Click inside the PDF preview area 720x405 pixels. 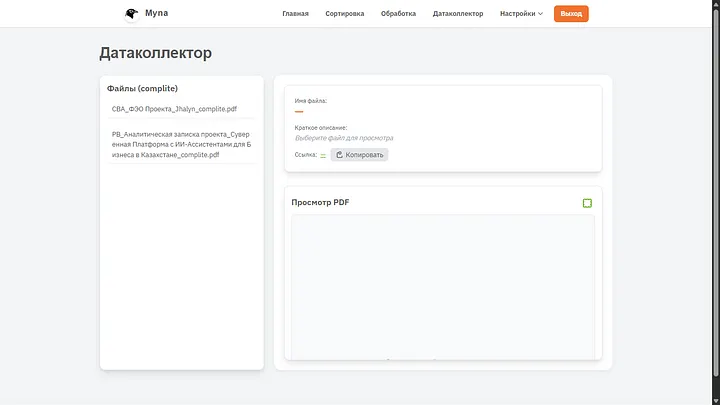(x=442, y=285)
